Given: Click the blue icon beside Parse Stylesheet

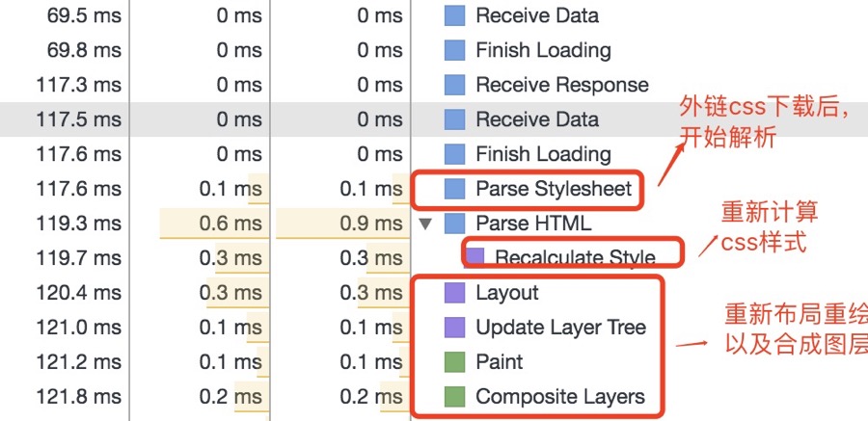Looking at the screenshot, I should point(454,189).
